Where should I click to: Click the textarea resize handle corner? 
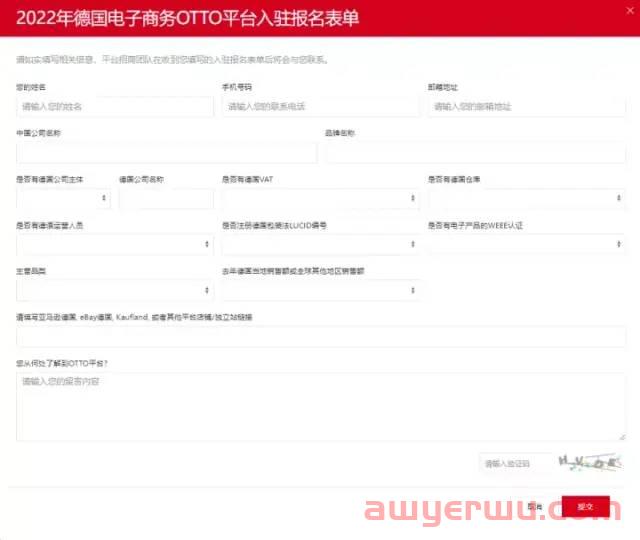coord(622,437)
